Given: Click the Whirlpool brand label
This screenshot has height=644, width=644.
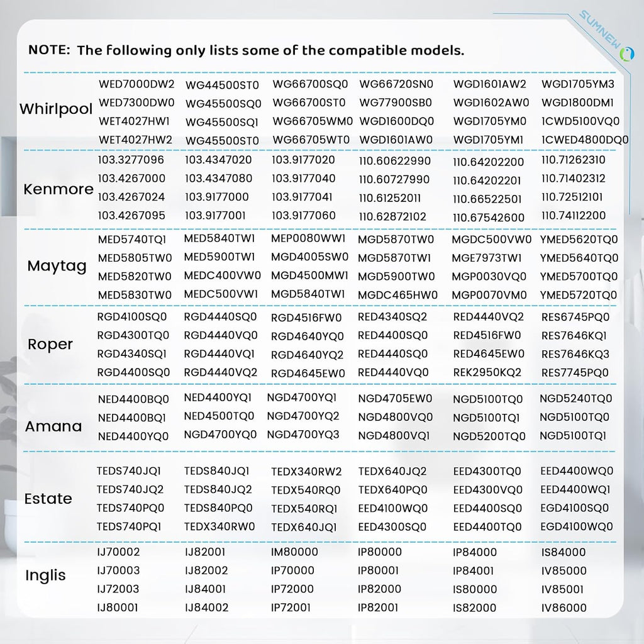Looking at the screenshot, I should [56, 109].
